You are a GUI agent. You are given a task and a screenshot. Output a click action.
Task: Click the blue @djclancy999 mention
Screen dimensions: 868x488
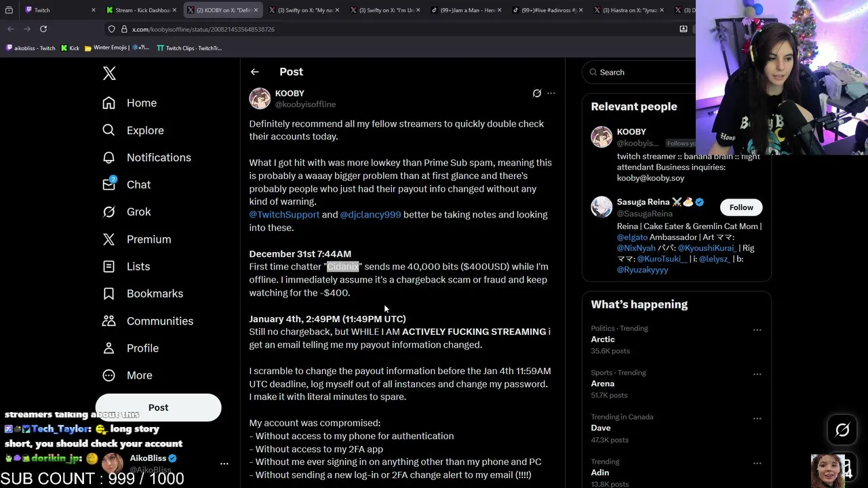pos(370,214)
